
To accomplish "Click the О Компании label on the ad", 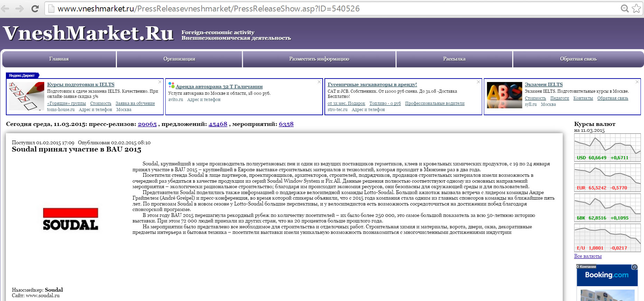I will tap(586, 267).
